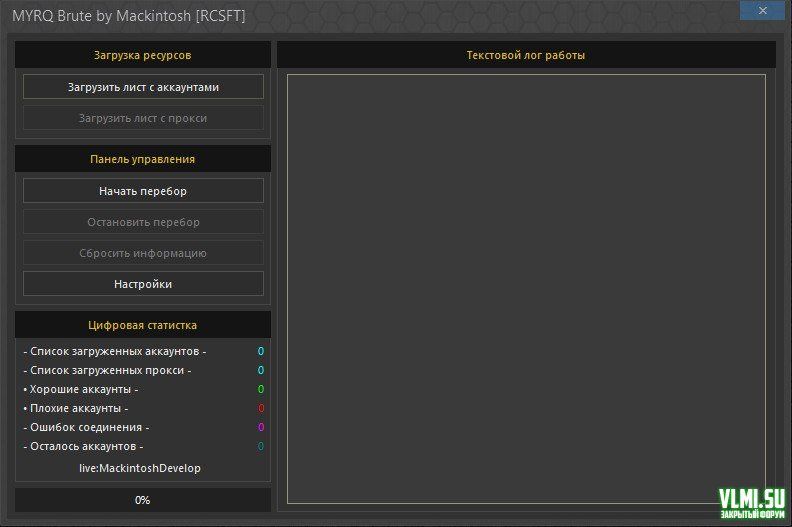Click the red 'Плохие аккаунты' counter value
792x527 pixels.
[261, 408]
